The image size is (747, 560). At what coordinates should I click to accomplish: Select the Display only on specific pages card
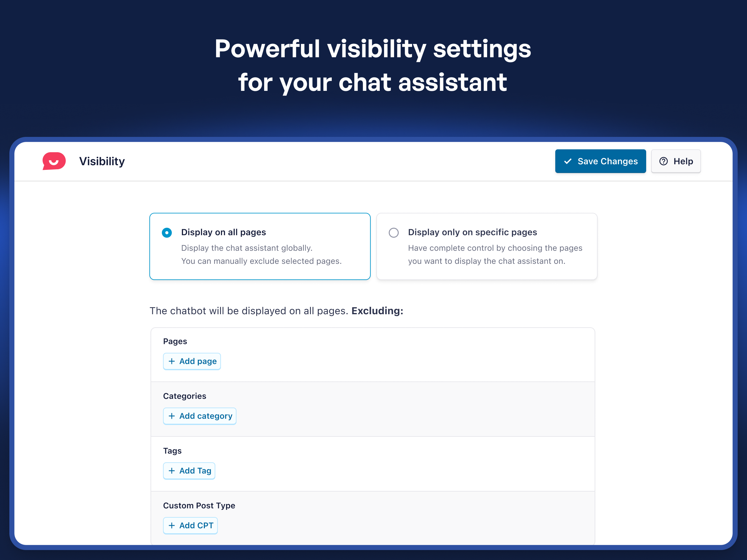[x=486, y=246]
